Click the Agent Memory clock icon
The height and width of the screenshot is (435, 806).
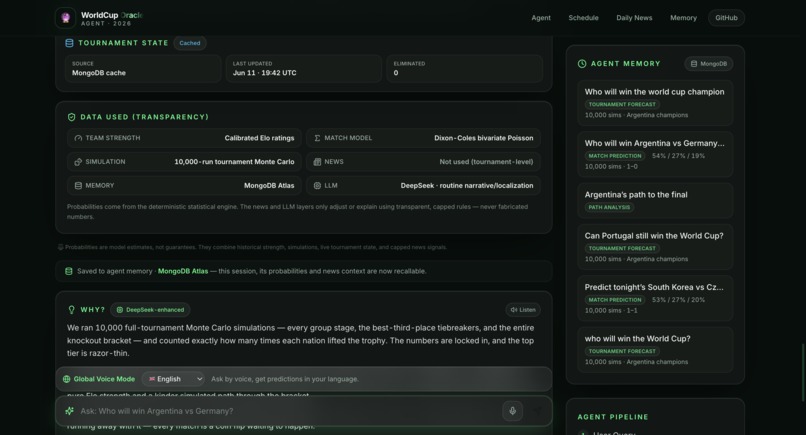pyautogui.click(x=582, y=64)
